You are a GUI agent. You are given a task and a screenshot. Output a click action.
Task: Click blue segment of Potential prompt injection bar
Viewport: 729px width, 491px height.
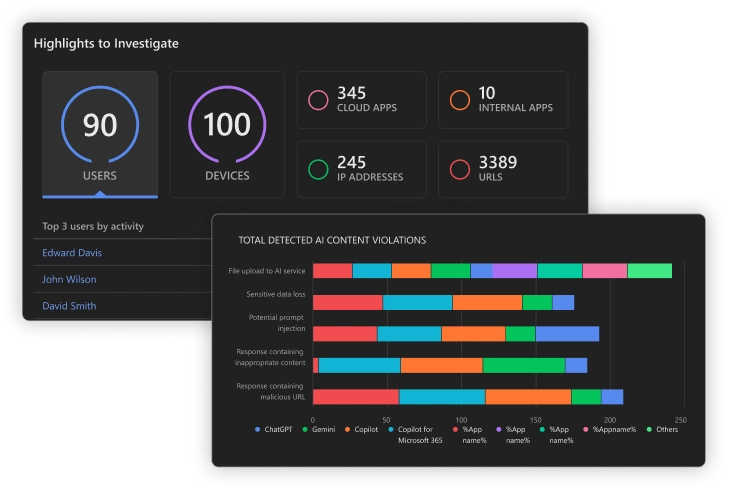point(567,334)
